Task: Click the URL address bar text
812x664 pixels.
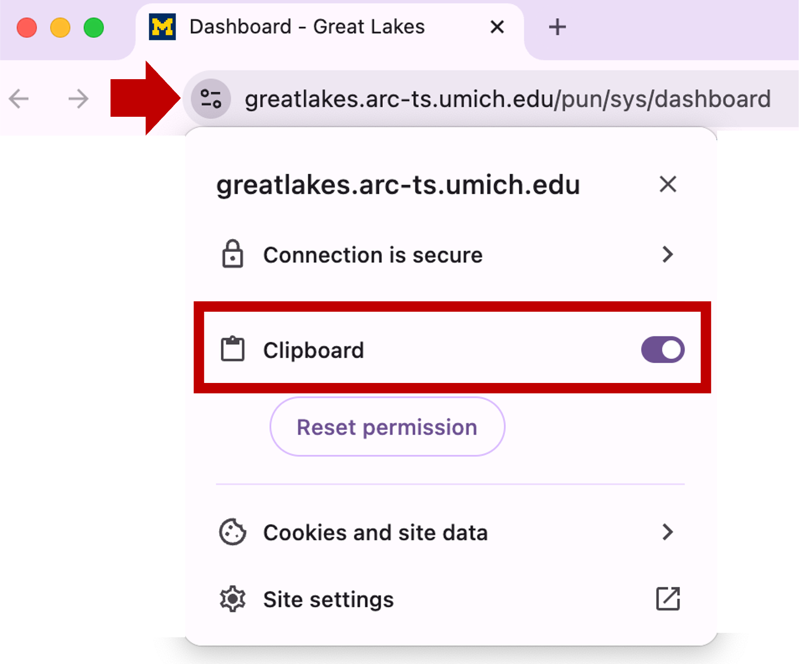Action: click(507, 99)
